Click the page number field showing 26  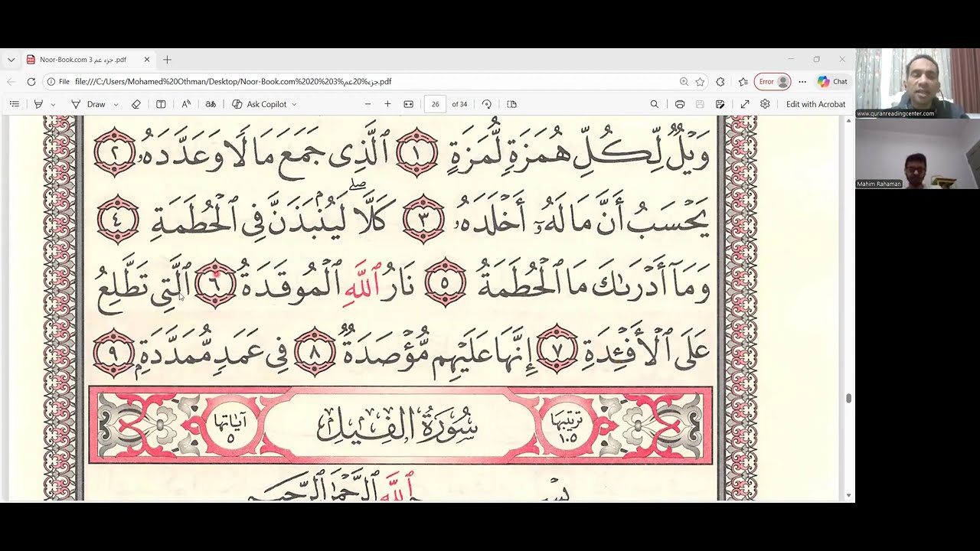[435, 104]
